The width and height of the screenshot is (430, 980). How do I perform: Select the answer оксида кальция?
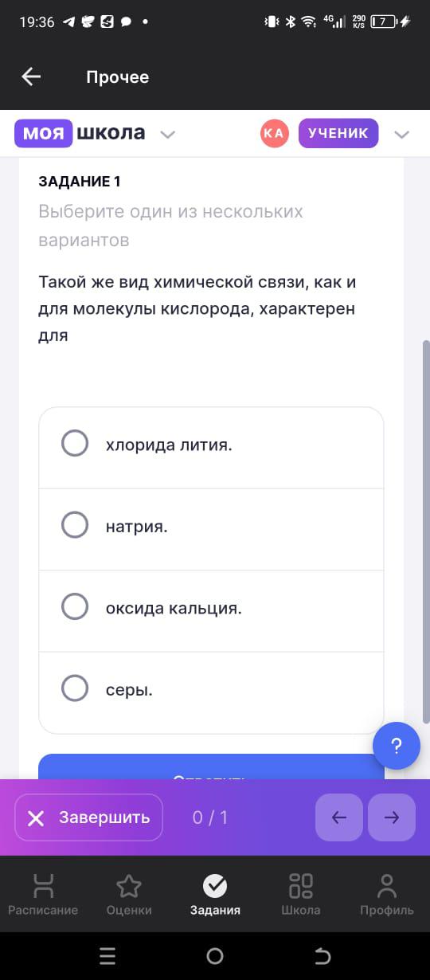click(x=211, y=609)
